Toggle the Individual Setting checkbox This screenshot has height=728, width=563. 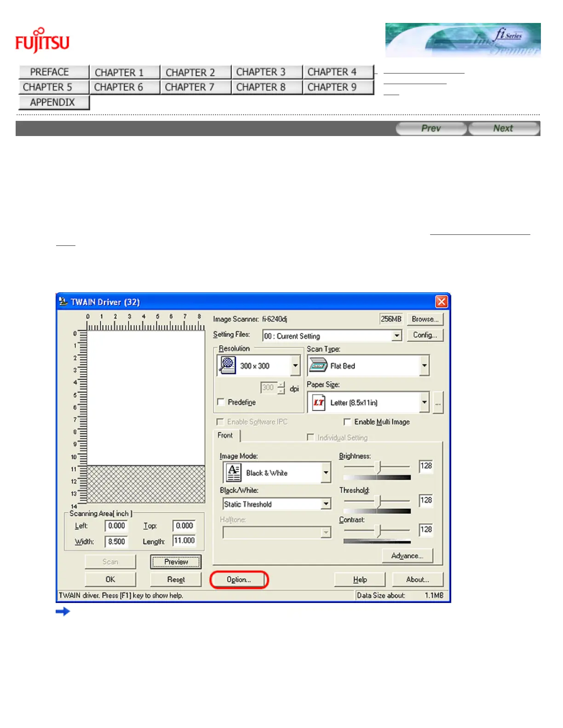click(x=310, y=437)
